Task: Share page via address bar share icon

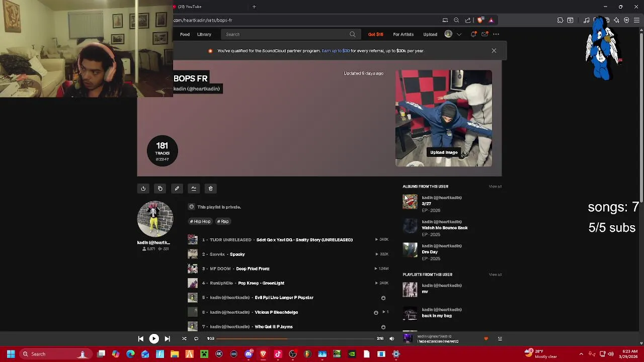Action: tap(468, 20)
